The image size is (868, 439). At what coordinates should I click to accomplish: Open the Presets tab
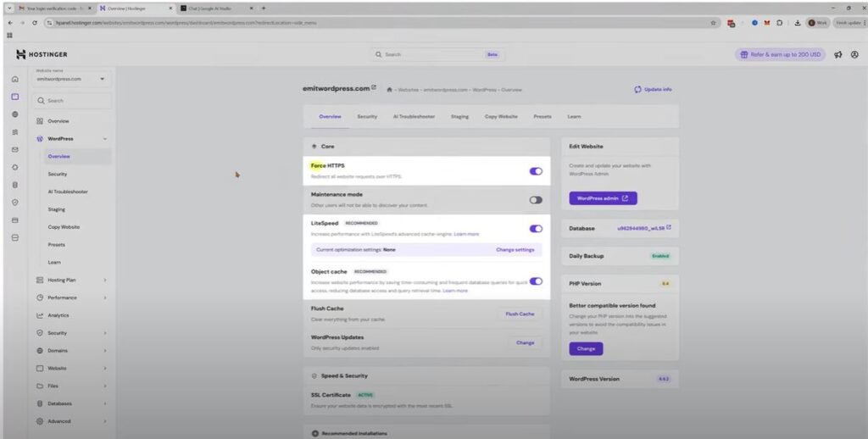[542, 117]
